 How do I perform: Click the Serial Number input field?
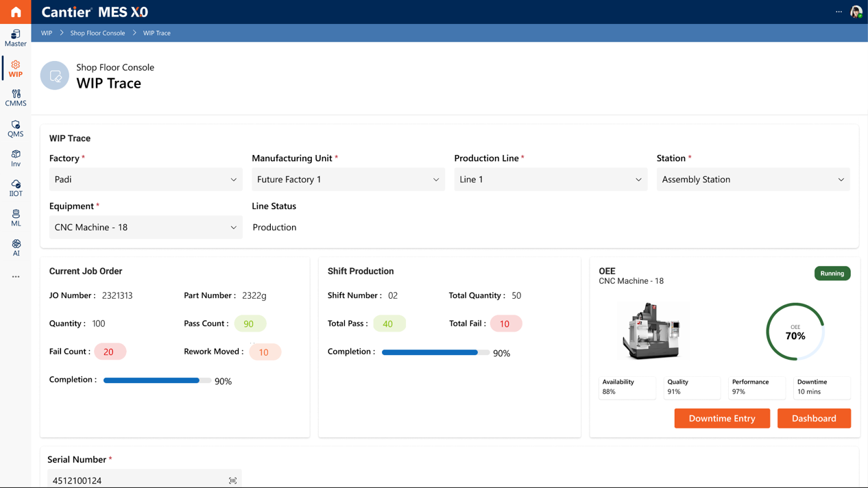(x=145, y=479)
